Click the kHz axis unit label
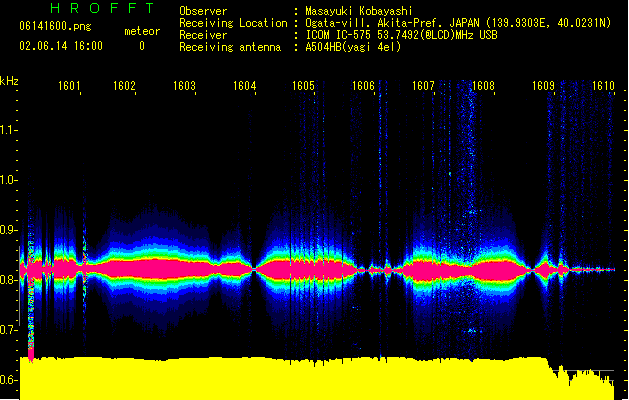Image resolution: width=629 pixels, height=400 pixels. point(9,81)
